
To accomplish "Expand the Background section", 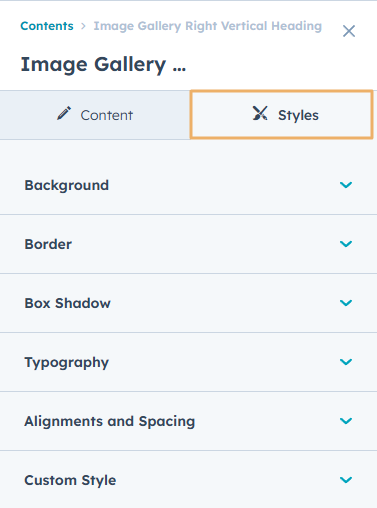I will click(188, 185).
